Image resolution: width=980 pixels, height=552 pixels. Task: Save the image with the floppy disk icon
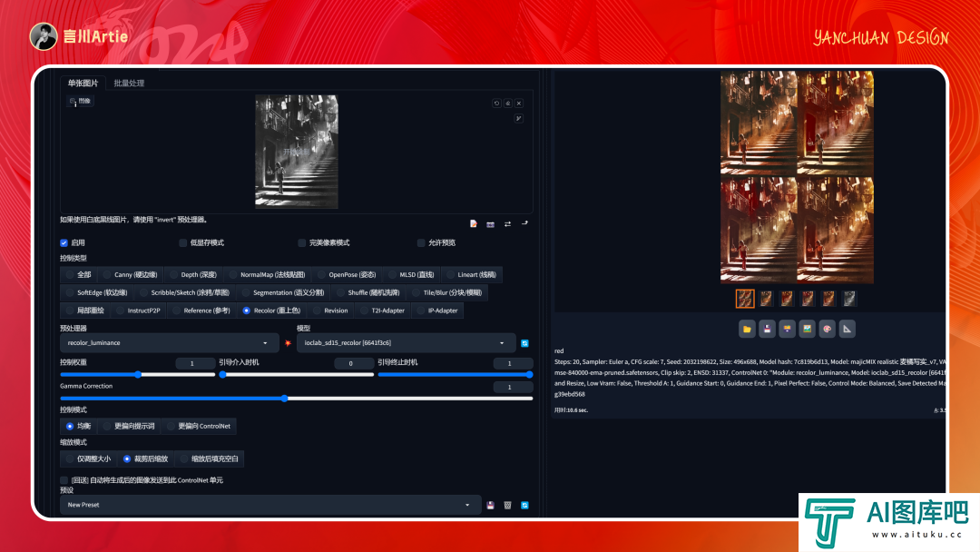[x=767, y=329]
